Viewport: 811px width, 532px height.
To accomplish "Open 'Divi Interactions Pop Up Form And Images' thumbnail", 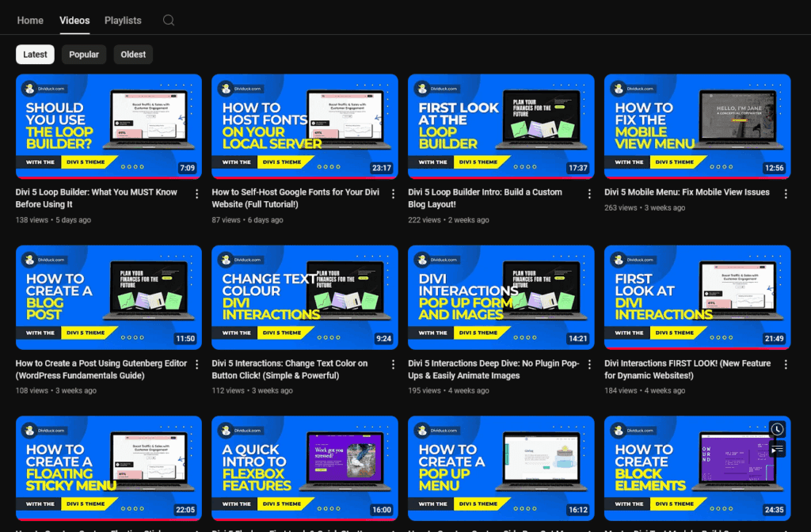I will [501, 298].
